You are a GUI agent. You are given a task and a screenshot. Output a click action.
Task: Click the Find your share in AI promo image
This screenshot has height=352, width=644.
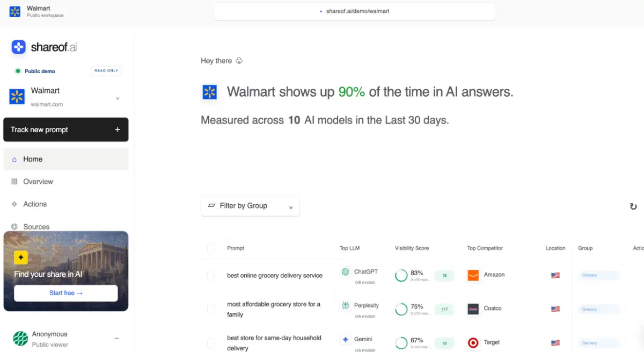pos(66,271)
